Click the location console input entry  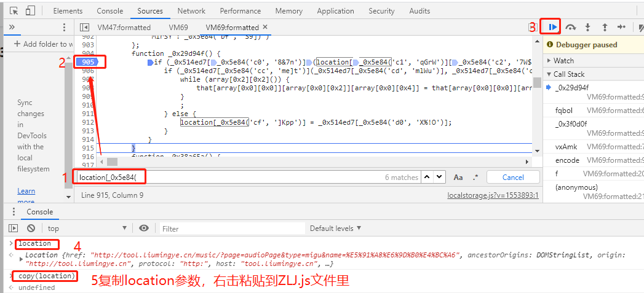[34, 243]
